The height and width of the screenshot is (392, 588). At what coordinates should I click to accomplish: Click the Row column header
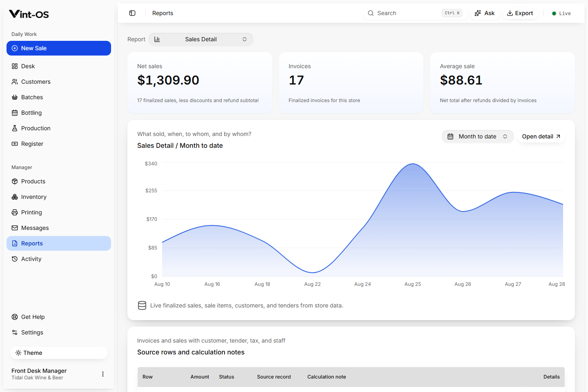click(147, 377)
